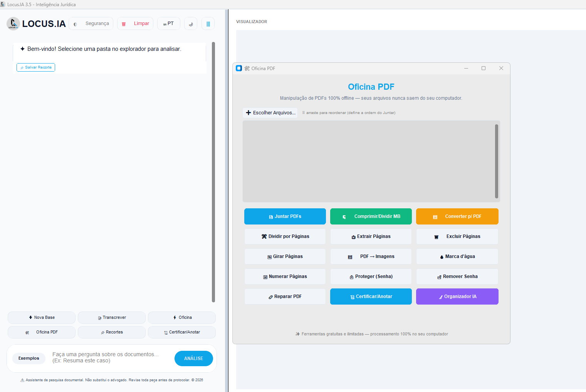Open the Exemplos suggestions
Screen dimensions: 586x392
[29, 358]
